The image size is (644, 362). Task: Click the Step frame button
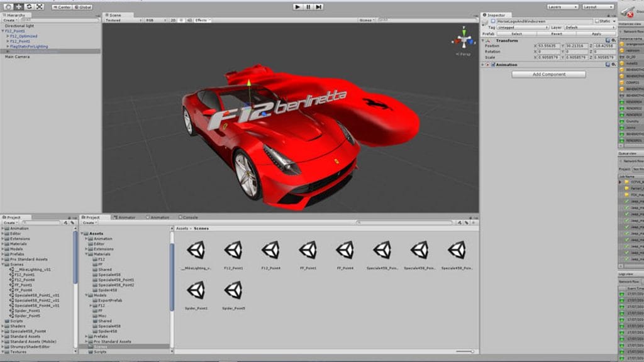coord(319,6)
